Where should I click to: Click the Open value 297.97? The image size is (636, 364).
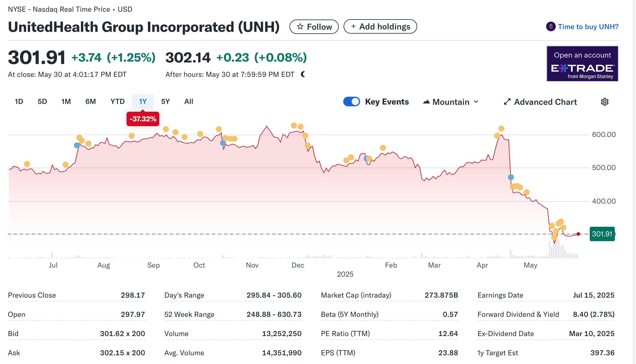[133, 314]
